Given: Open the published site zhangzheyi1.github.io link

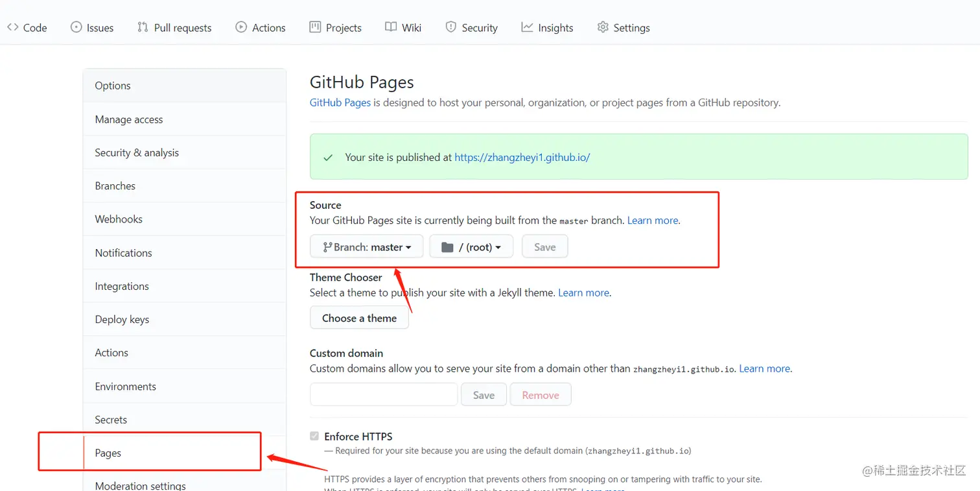Looking at the screenshot, I should (x=522, y=157).
